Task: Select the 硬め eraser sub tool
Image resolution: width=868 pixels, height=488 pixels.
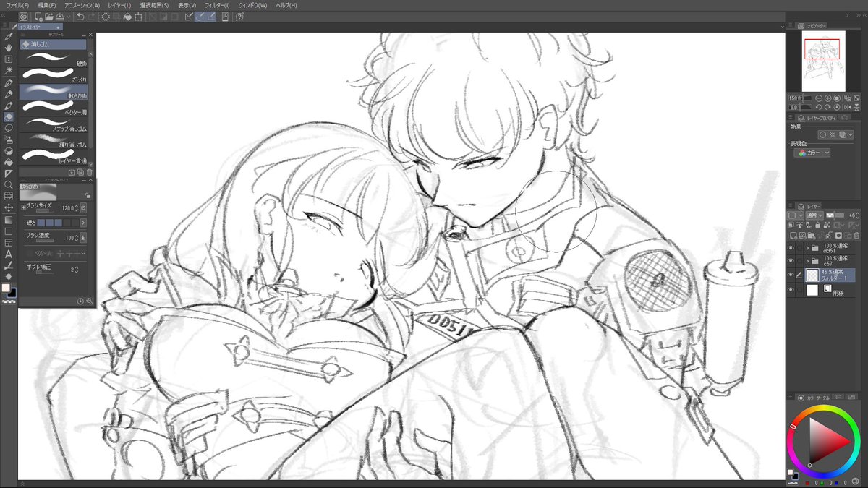Action: (x=53, y=58)
